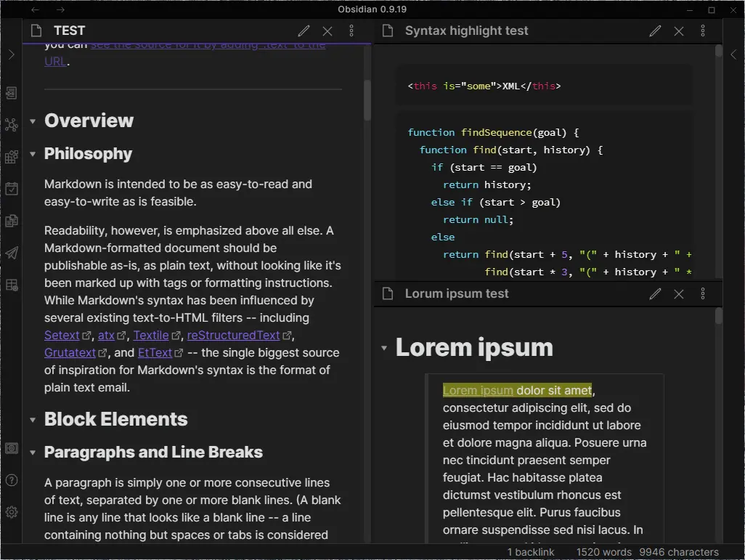Toggle edit mode on Syntax highlight test pane
Viewport: 745px width, 560px height.
[x=655, y=31]
